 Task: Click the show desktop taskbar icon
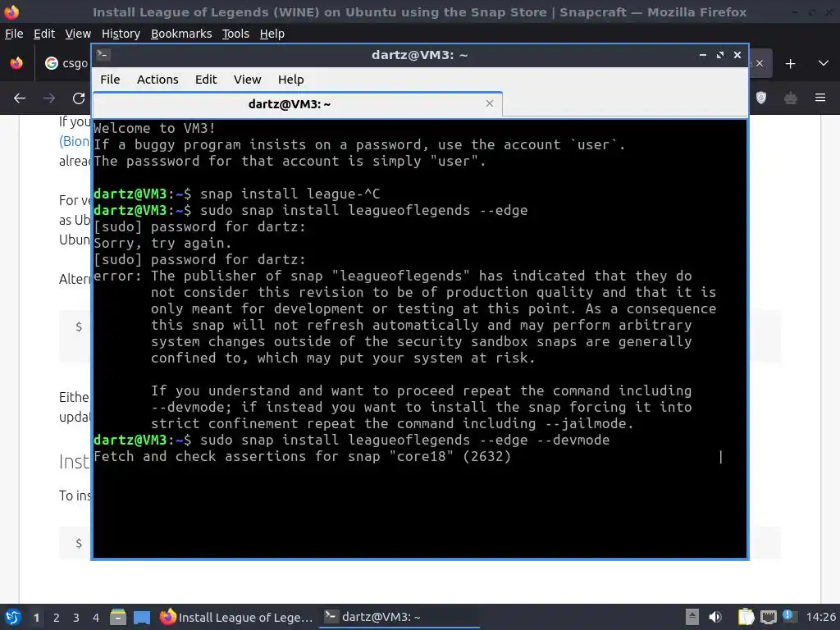point(142,617)
